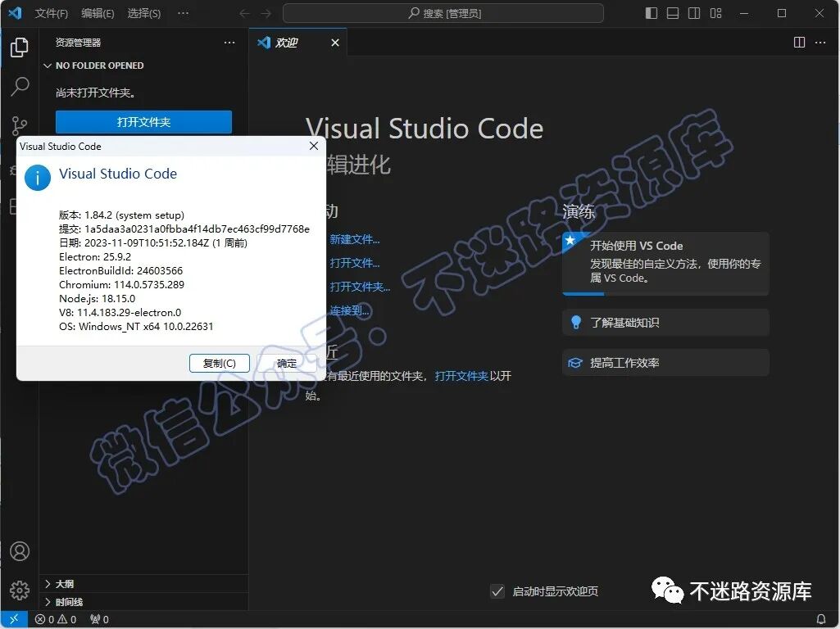Open the Learn the Fundamentals (了解基础知识) card
Viewport: 840px width, 629px height.
point(666,322)
